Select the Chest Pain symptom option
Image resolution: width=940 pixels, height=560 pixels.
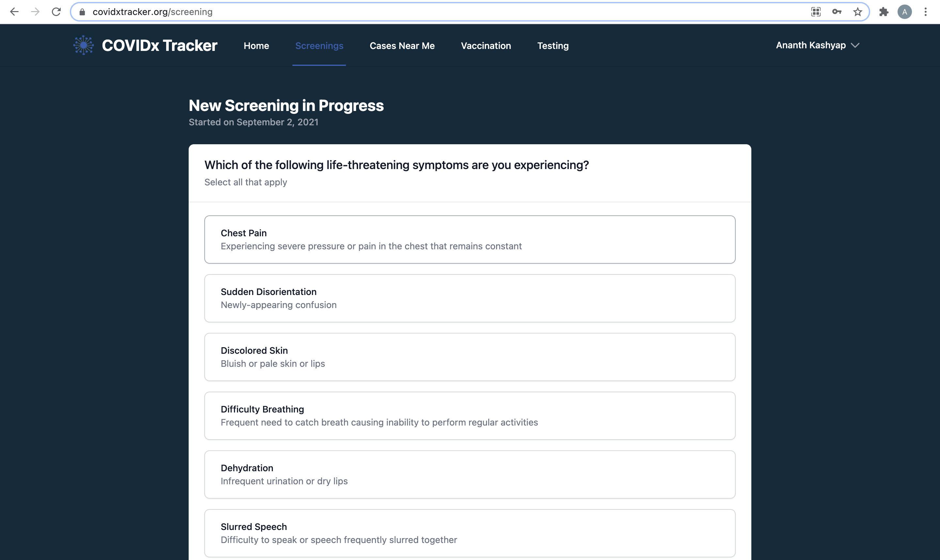pos(469,239)
